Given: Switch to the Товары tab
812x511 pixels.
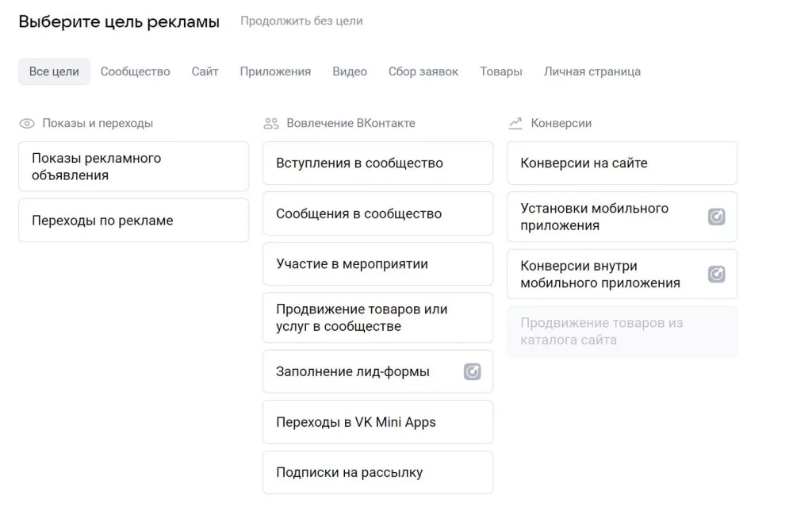Looking at the screenshot, I should [x=500, y=71].
